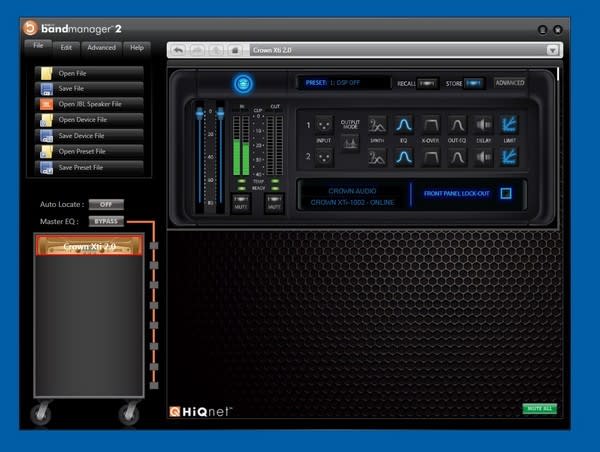Click the Mute All button
The height and width of the screenshot is (452, 600).
click(540, 409)
